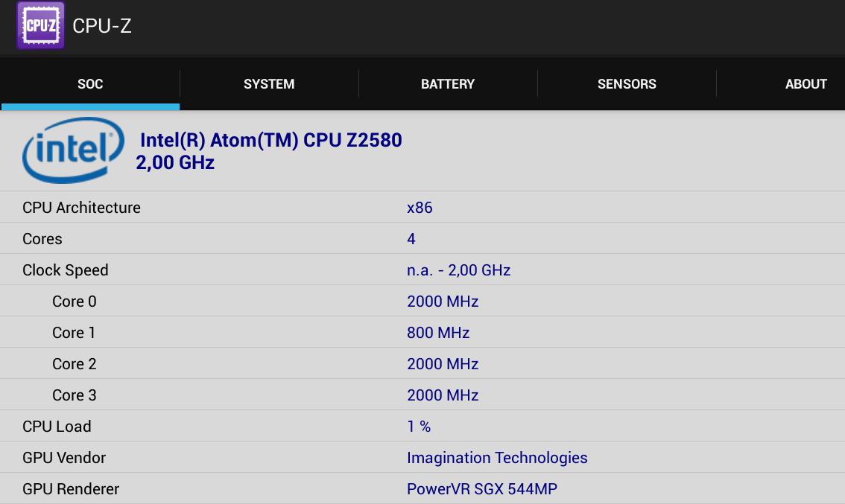Image resolution: width=845 pixels, height=504 pixels.
Task: Select the Intel Atom CPU Z2580 heading
Action: pos(271,140)
